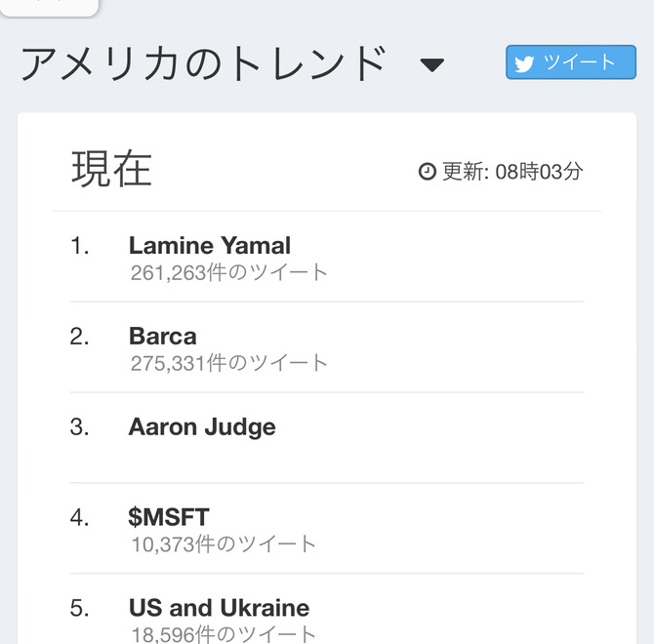
Task: Click the 10,373件のツイート count
Action: pos(225,543)
